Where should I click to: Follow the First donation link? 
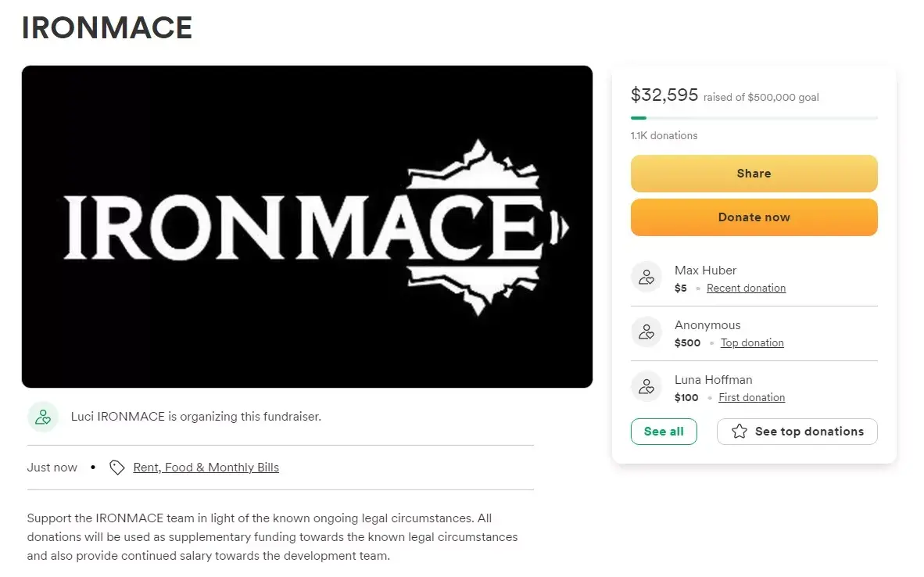[751, 398]
